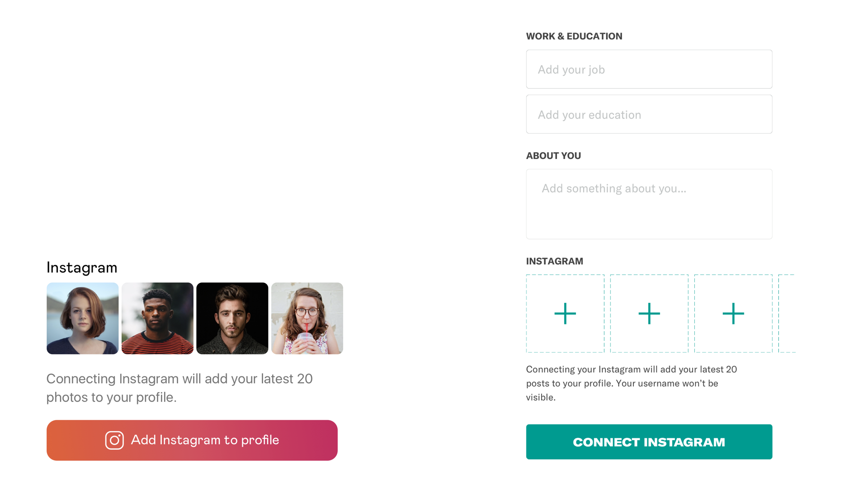Click the Add your job input field
Viewport: 868px width, 488px height.
pyautogui.click(x=649, y=69)
